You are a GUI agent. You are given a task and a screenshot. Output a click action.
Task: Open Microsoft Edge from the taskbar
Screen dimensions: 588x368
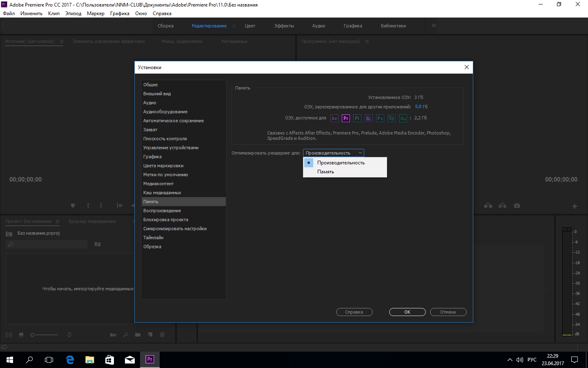point(70,360)
